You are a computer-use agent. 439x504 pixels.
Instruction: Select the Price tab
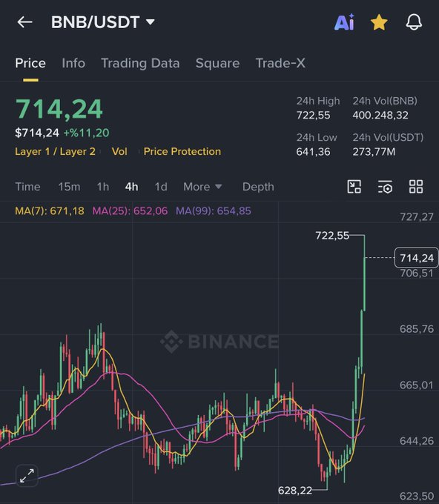pyautogui.click(x=30, y=63)
